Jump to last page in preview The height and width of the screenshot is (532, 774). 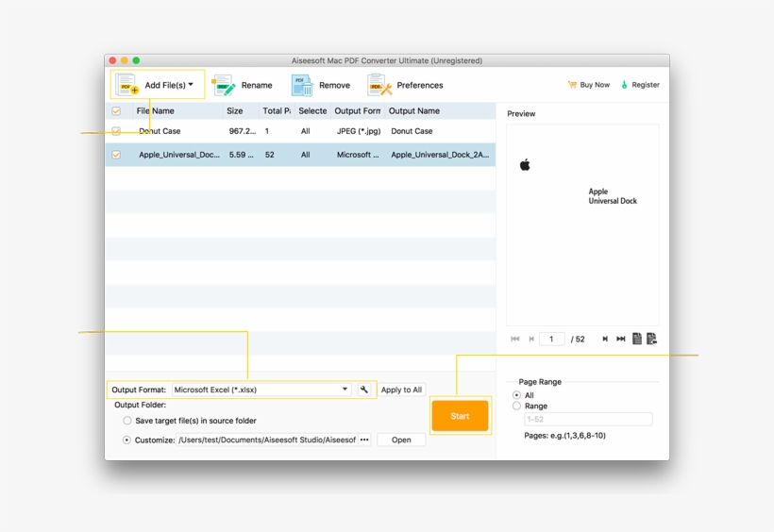(621, 339)
